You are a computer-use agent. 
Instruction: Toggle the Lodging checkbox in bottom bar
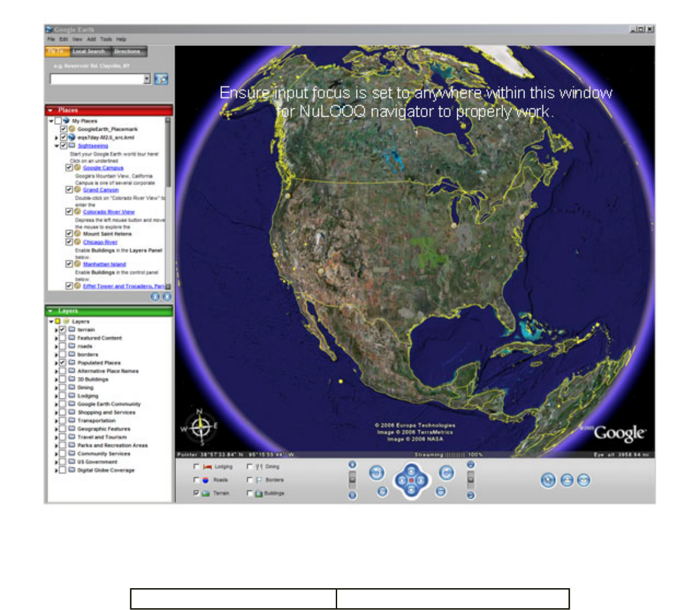pyautogui.click(x=196, y=467)
